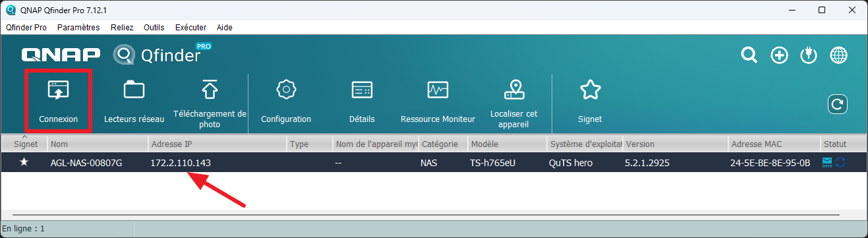The height and width of the screenshot is (238, 868).
Task: Sort by Signet column header
Action: [24, 144]
